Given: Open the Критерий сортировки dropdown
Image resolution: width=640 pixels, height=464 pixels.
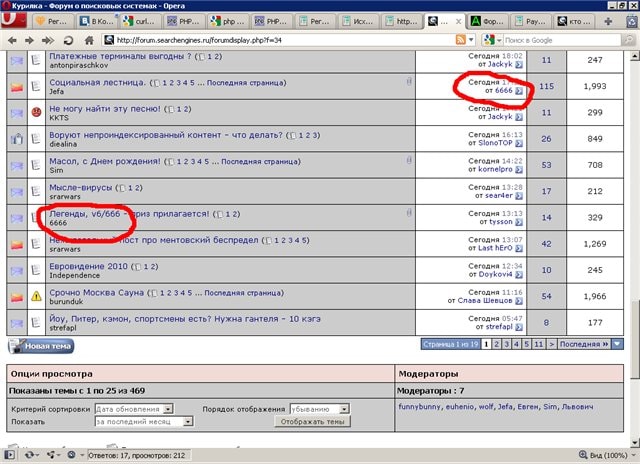Looking at the screenshot, I should tap(134, 408).
